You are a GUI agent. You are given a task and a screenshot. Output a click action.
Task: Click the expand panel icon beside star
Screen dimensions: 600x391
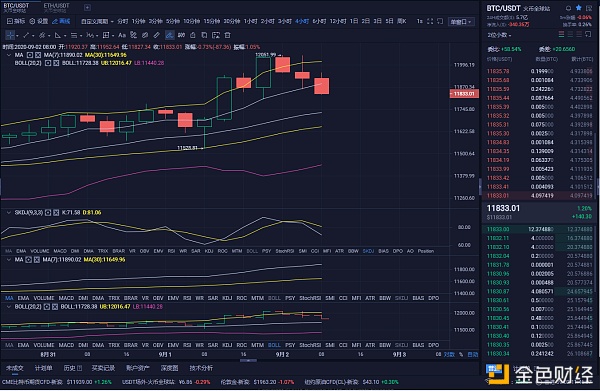pyautogui.click(x=589, y=8)
